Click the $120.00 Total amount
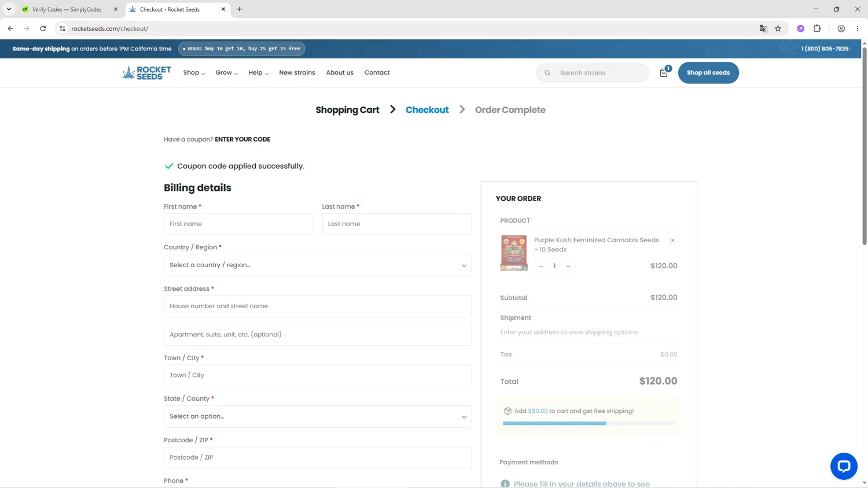Image resolution: width=868 pixels, height=488 pixels. pyautogui.click(x=658, y=381)
